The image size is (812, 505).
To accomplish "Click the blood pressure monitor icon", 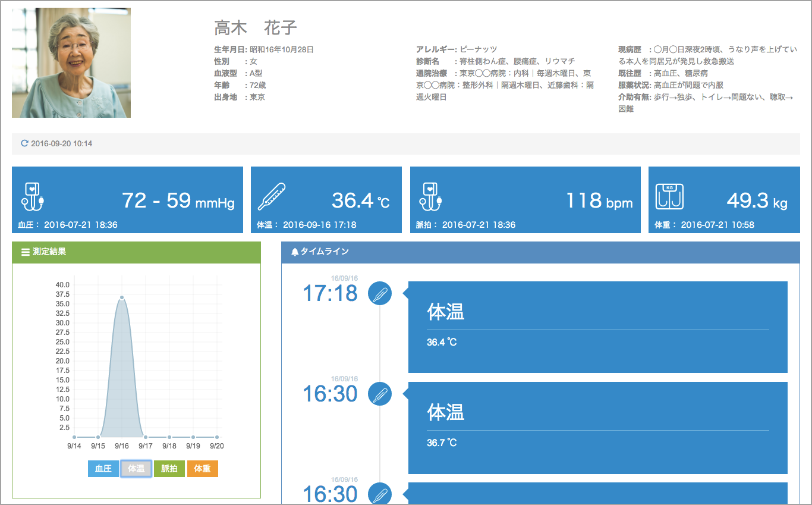I will pyautogui.click(x=33, y=196).
